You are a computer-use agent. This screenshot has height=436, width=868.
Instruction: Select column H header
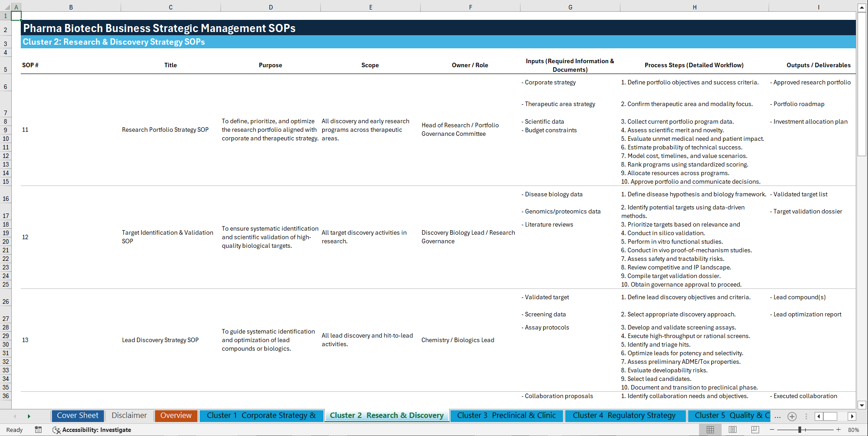point(694,7)
